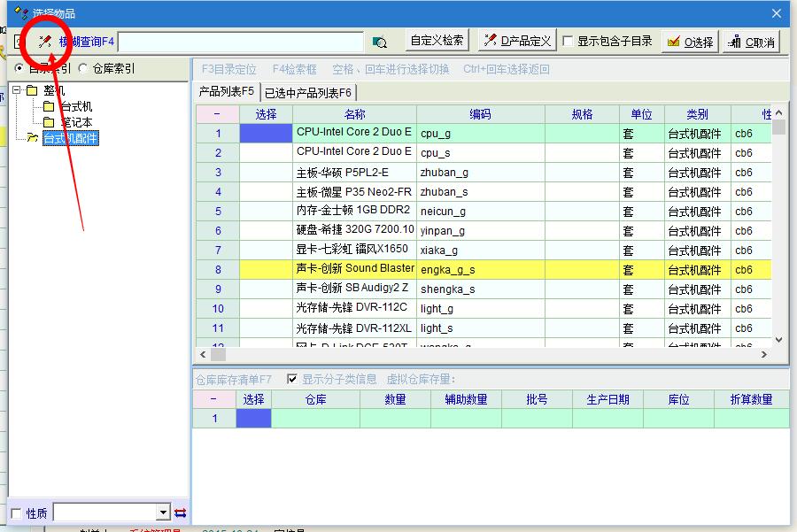Click the minus collapse header in product grid
797x532 pixels.
coord(217,114)
